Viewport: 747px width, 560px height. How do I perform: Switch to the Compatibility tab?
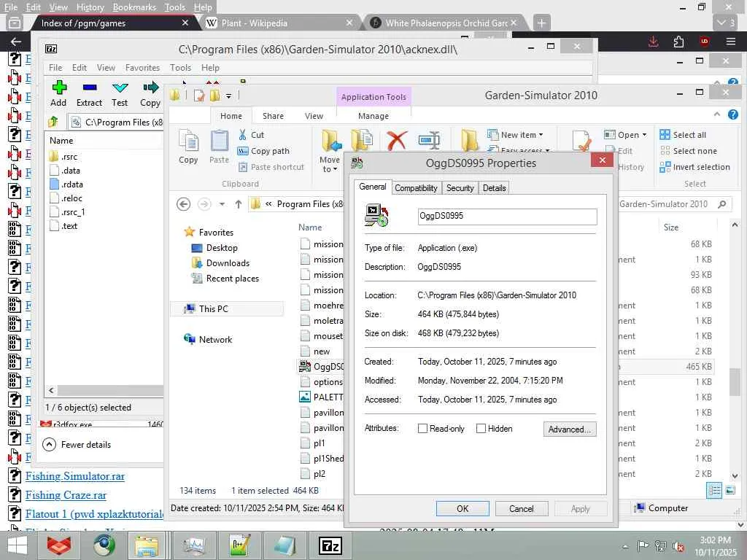416,188
